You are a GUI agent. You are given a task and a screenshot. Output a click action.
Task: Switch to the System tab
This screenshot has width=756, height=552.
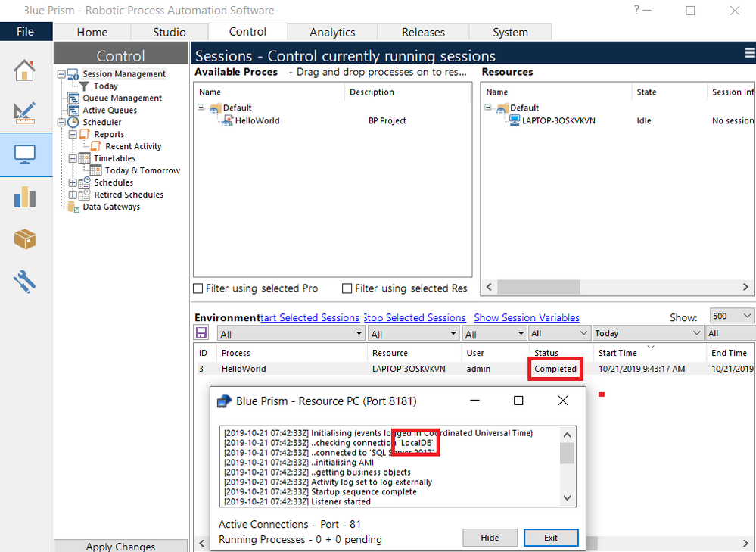(510, 33)
